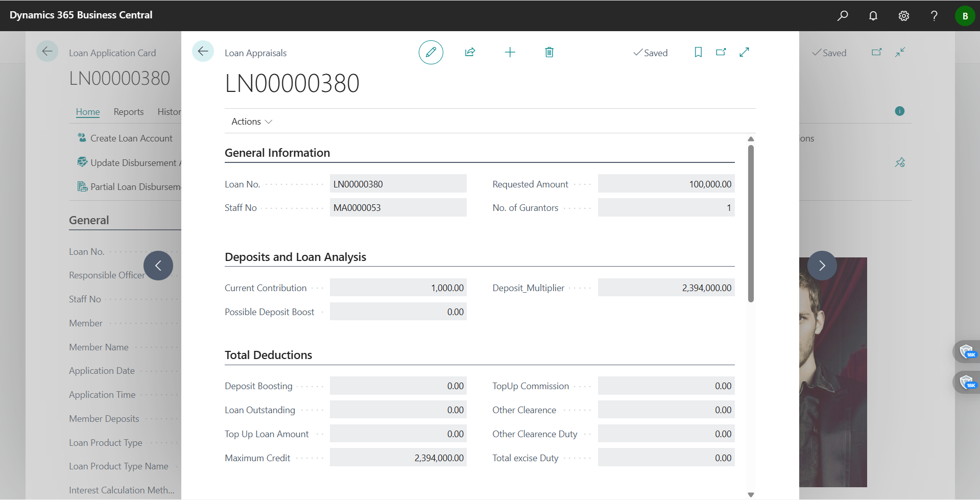Click the Staff No input field
The width and height of the screenshot is (980, 500).
click(398, 207)
